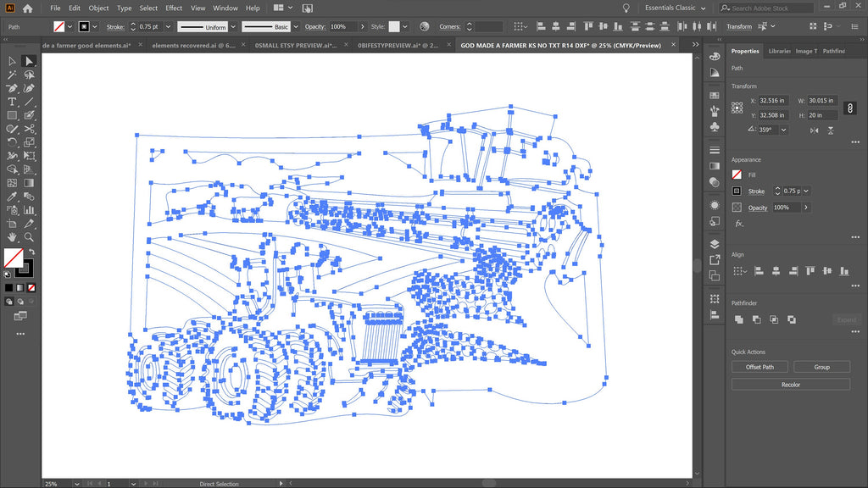The image size is (868, 488).
Task: Select the Rectangle tool
Action: tap(12, 115)
